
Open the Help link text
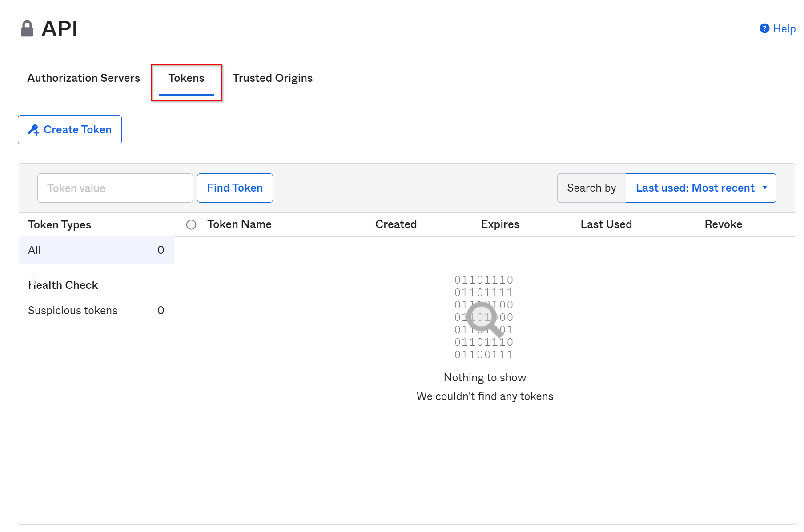tap(784, 29)
